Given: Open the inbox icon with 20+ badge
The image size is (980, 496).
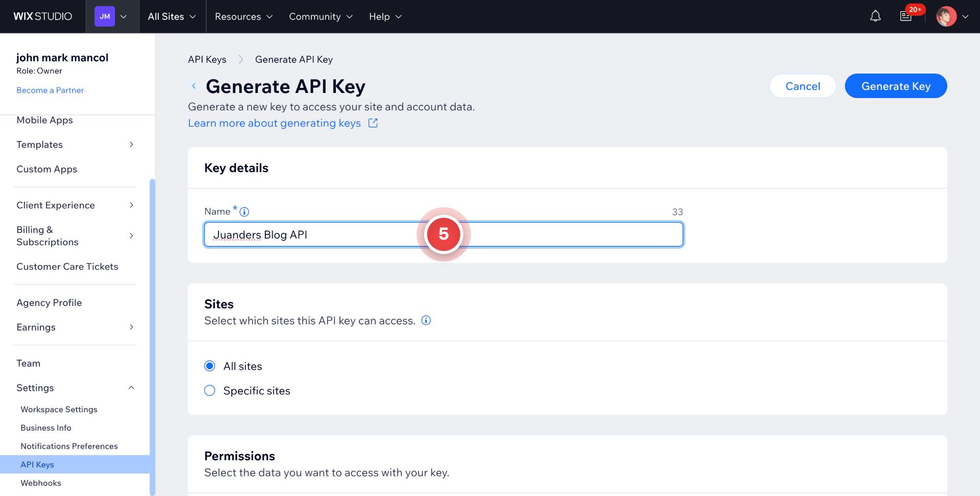Looking at the screenshot, I should 906,16.
